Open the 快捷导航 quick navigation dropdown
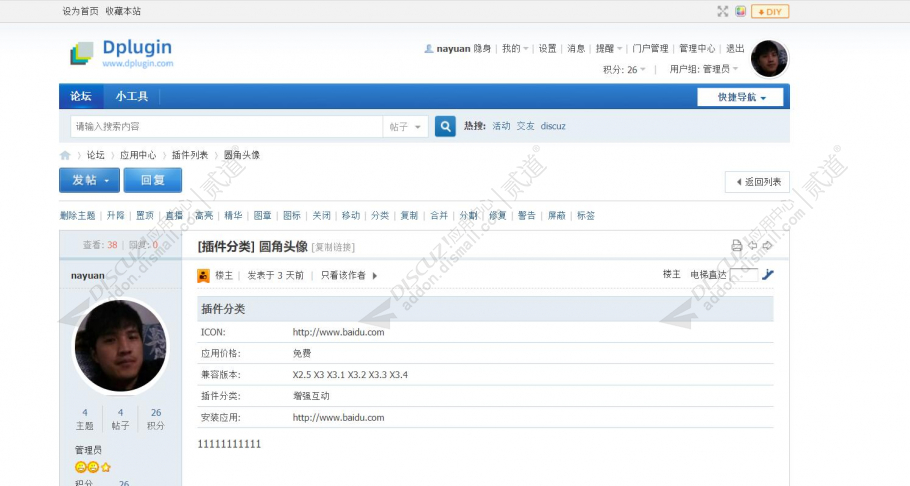The image size is (910, 486). click(740, 97)
